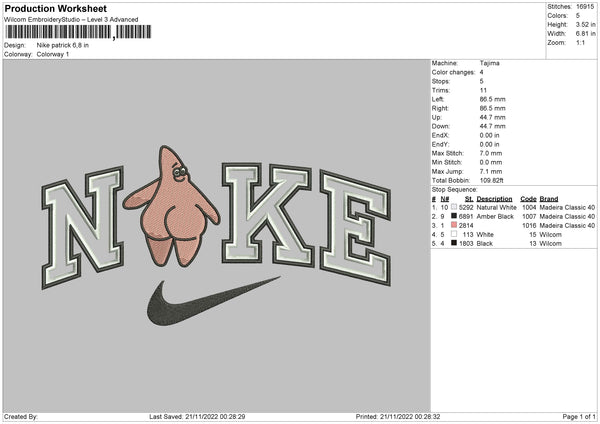This screenshot has width=600, height=424.
Task: Click stitch count 2814 in row 3
Action: click(x=466, y=226)
